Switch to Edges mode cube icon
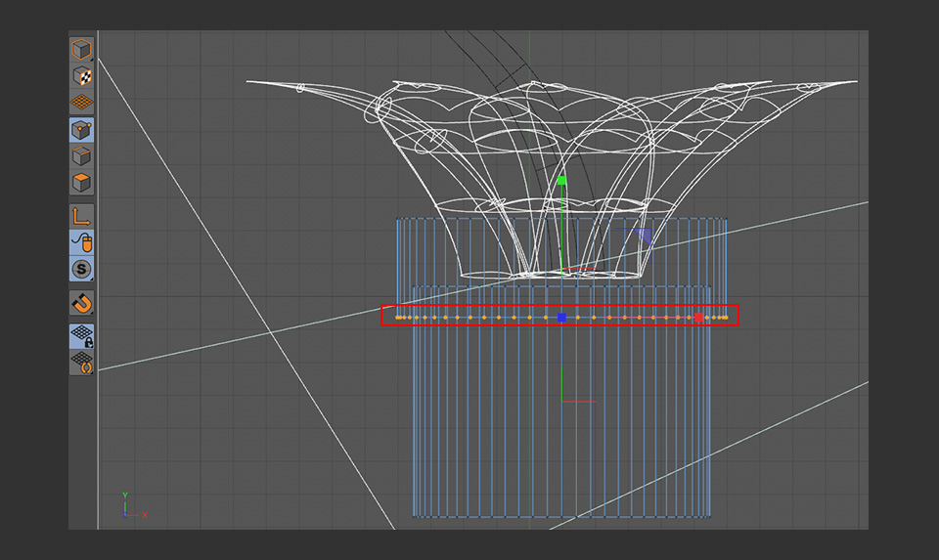This screenshot has height=560, width=939. pyautogui.click(x=81, y=156)
